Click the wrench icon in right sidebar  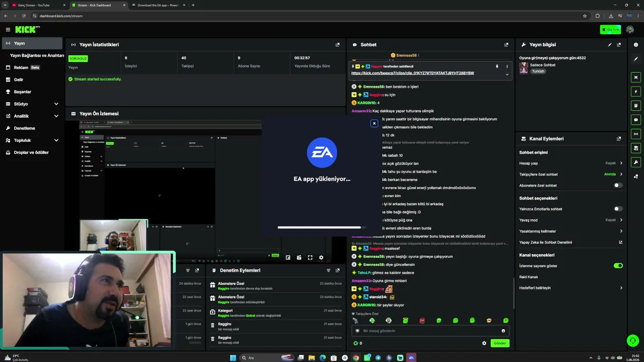[636, 162]
